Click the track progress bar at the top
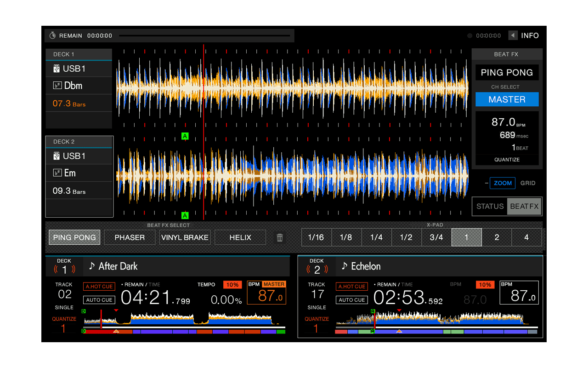 click(x=205, y=35)
